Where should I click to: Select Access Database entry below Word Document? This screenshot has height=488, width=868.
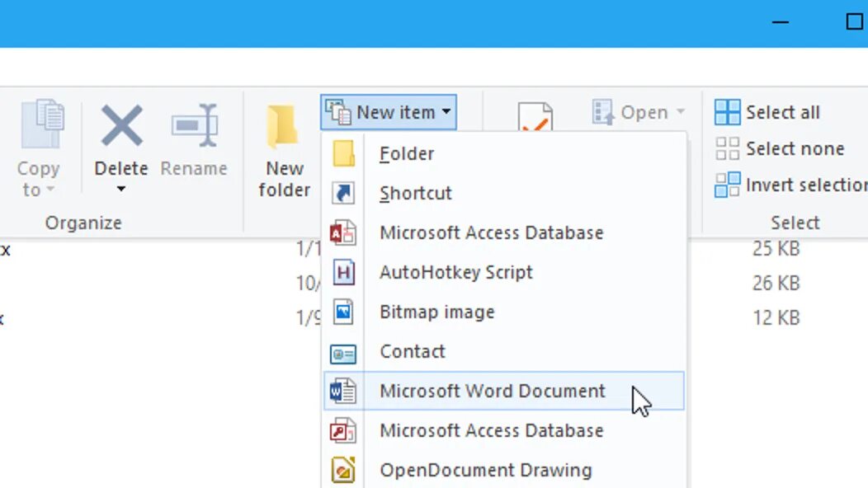click(x=504, y=430)
